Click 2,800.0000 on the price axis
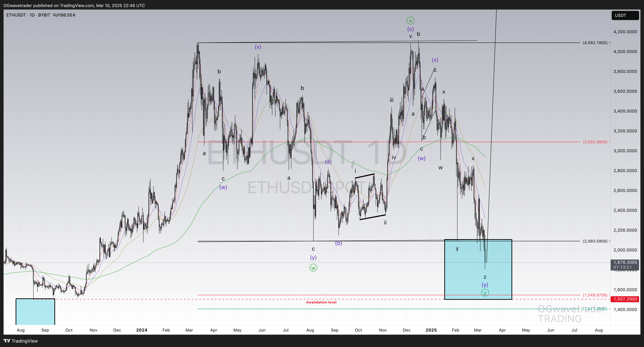Viewport: 644px width, 347px height. point(625,171)
